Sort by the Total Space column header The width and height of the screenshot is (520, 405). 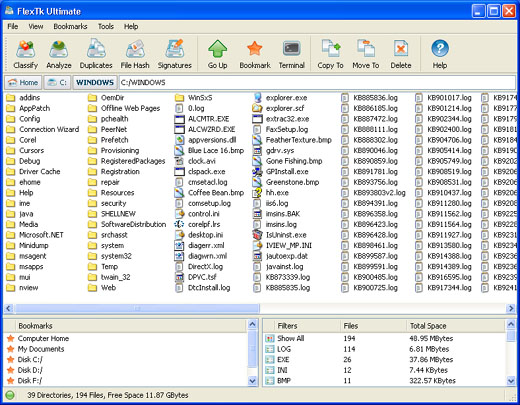click(456, 326)
